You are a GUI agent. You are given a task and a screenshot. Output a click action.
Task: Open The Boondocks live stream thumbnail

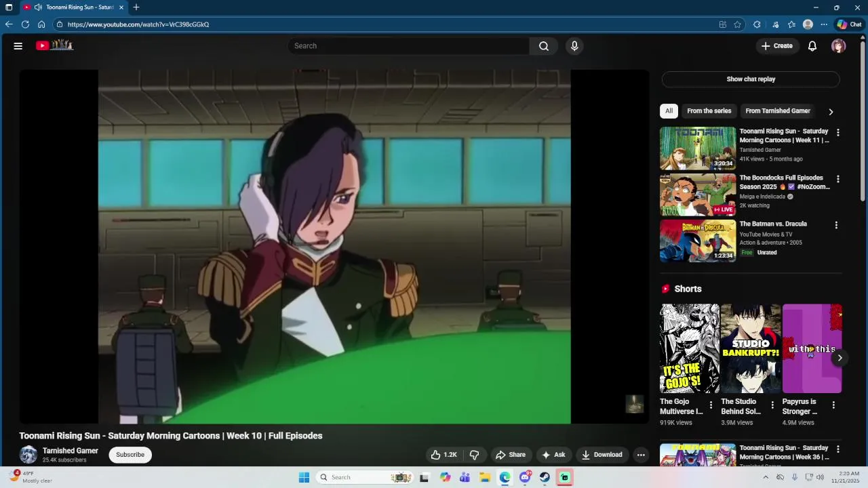pos(698,195)
